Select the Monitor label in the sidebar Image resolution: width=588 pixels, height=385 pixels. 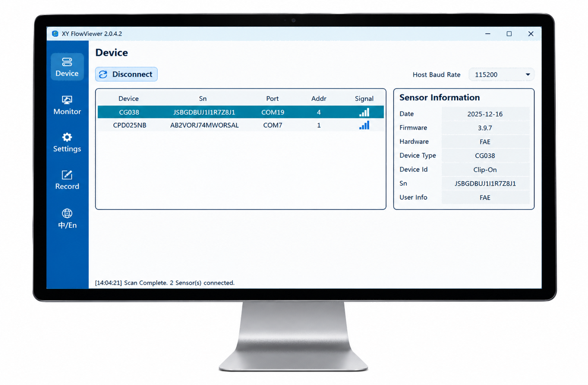pyautogui.click(x=67, y=112)
